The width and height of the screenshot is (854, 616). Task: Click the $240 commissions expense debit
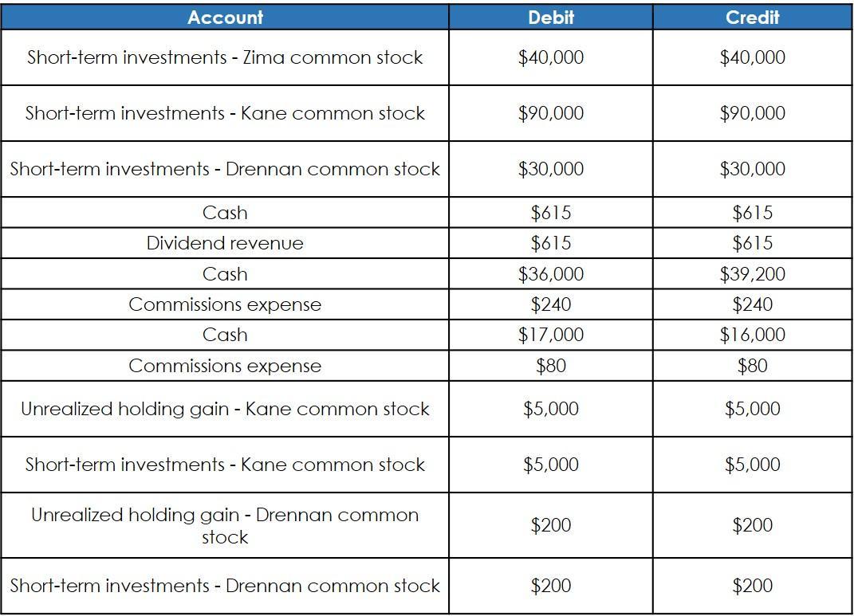(551, 304)
